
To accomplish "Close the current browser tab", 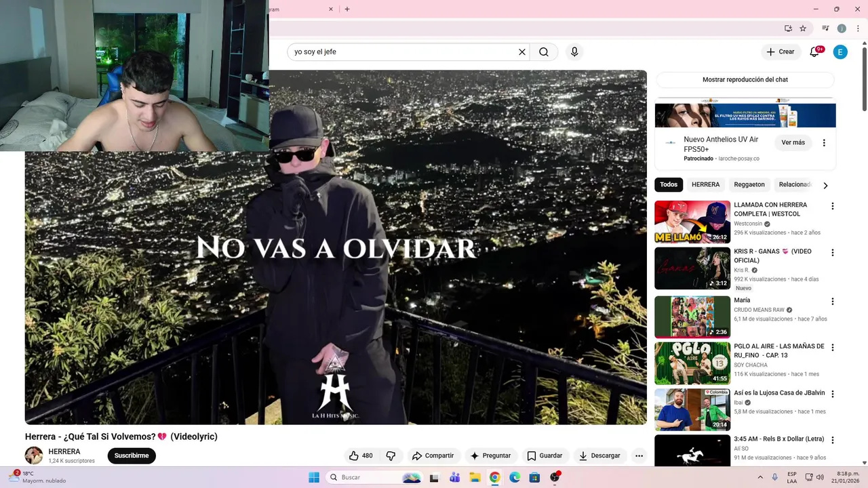I will pyautogui.click(x=331, y=9).
